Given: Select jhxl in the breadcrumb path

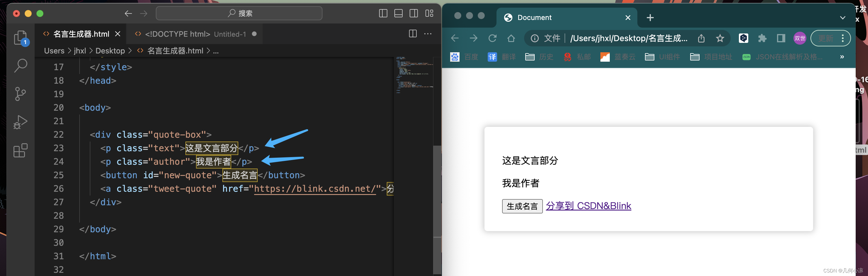Looking at the screenshot, I should click(x=80, y=51).
